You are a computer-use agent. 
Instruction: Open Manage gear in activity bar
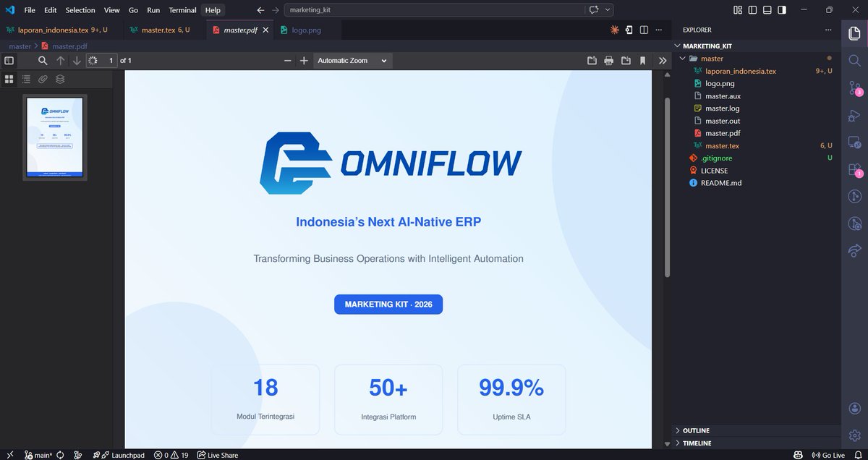pos(854,435)
